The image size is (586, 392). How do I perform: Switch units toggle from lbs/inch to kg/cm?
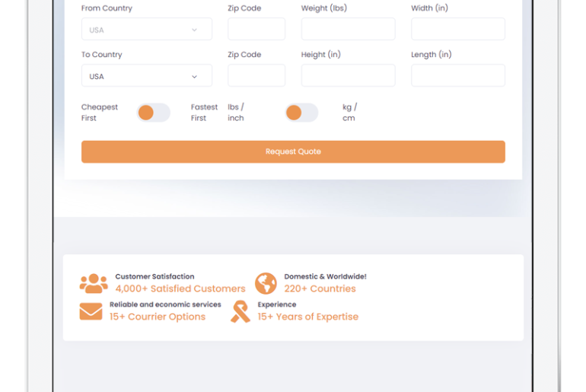click(x=301, y=113)
